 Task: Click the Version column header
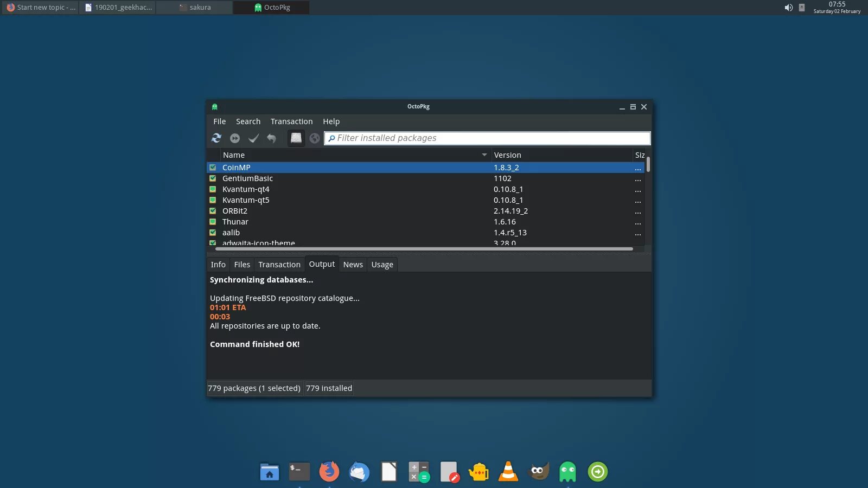click(x=561, y=155)
